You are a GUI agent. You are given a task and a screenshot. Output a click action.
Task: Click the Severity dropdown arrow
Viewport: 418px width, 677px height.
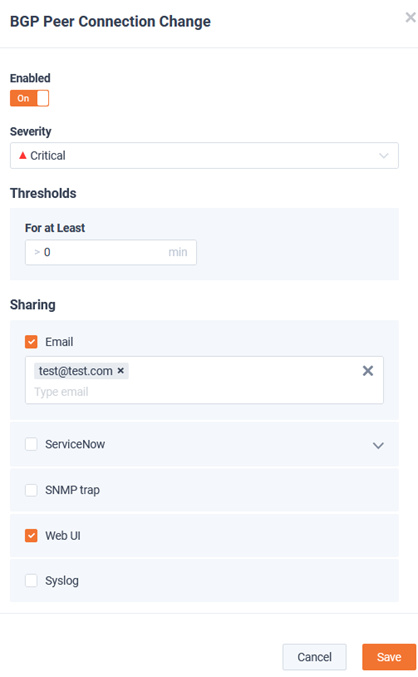click(383, 155)
